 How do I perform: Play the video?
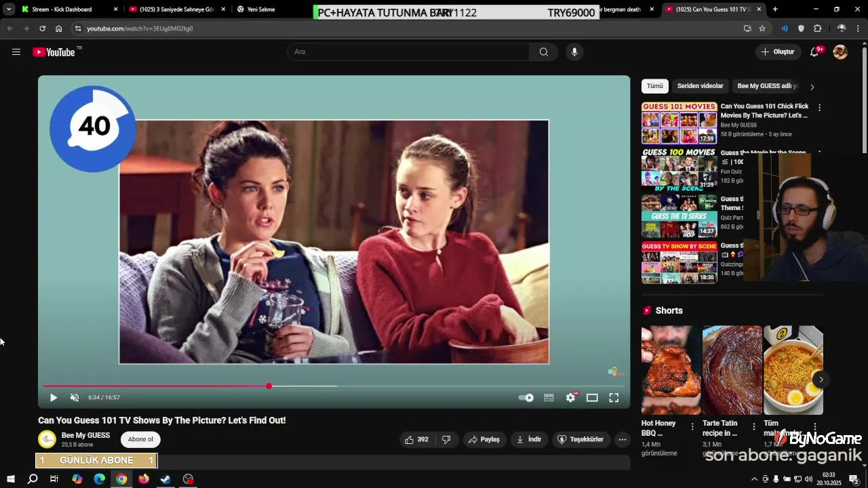[x=54, y=398]
